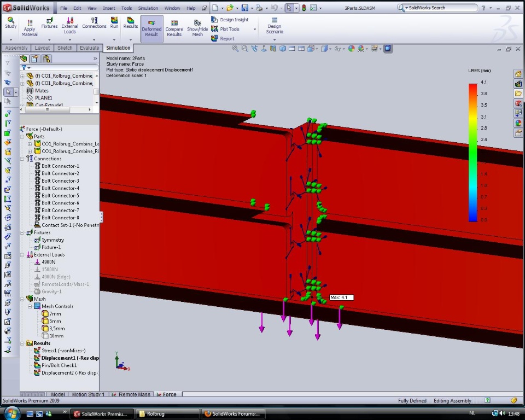Viewport: 525px width, 420px height.
Task: Open the Windows Start menu
Action: [x=12, y=413]
